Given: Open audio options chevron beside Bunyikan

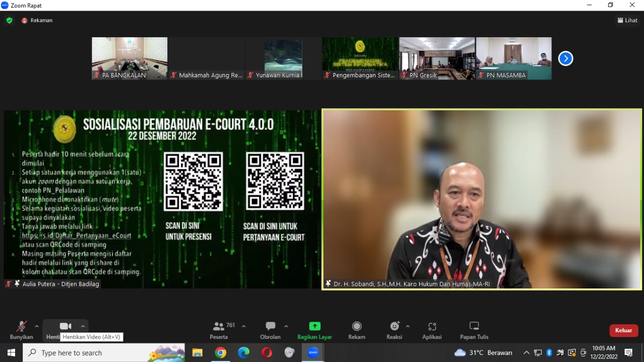Looking at the screenshot, I should (x=36, y=326).
